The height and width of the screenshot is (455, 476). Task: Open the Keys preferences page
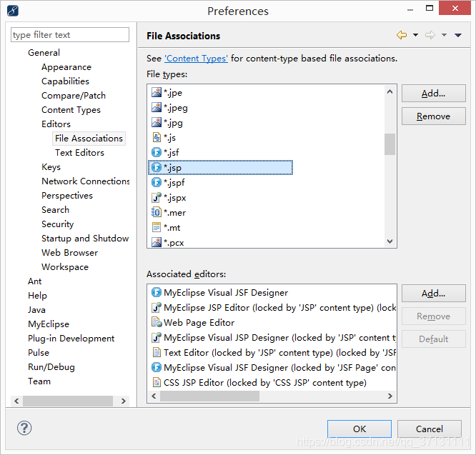point(51,167)
